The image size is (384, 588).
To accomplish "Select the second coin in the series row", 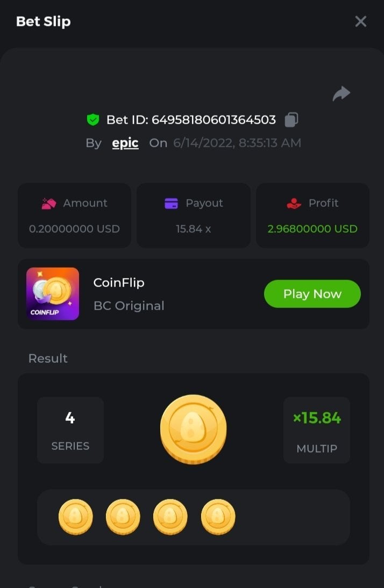I will pos(123,517).
